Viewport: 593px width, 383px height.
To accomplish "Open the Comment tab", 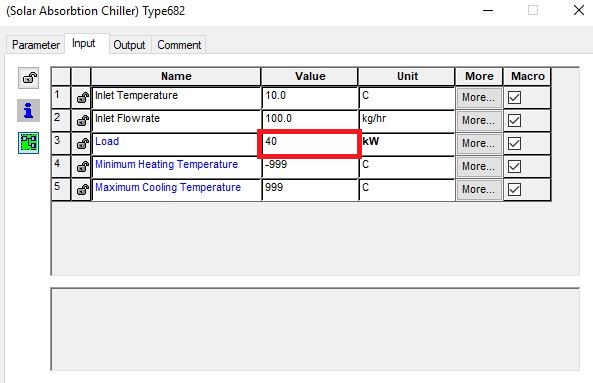I will (179, 45).
